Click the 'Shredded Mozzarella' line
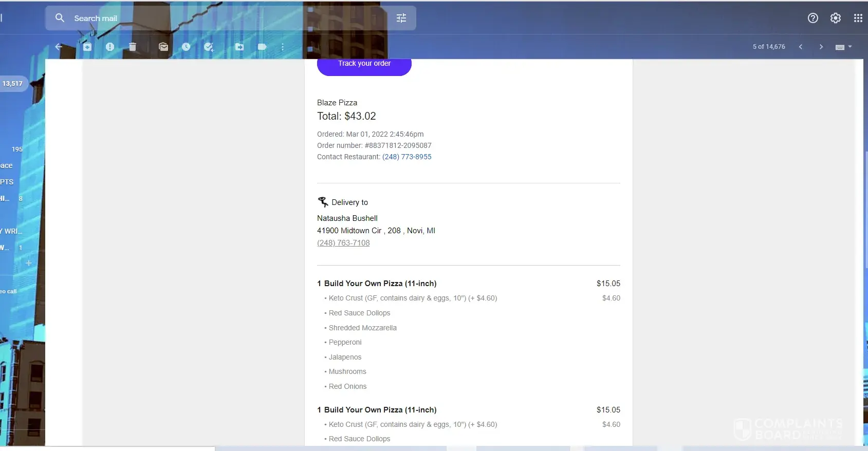Image resolution: width=868 pixels, height=451 pixels. pos(363,328)
